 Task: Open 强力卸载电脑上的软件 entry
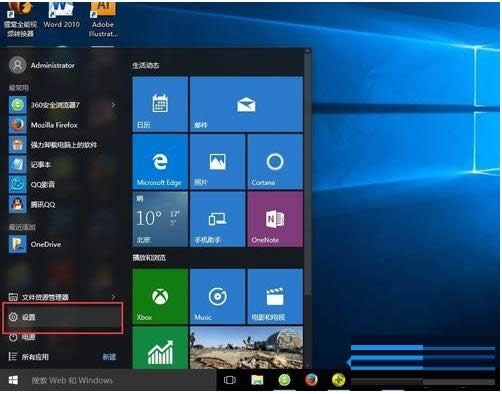pos(63,145)
